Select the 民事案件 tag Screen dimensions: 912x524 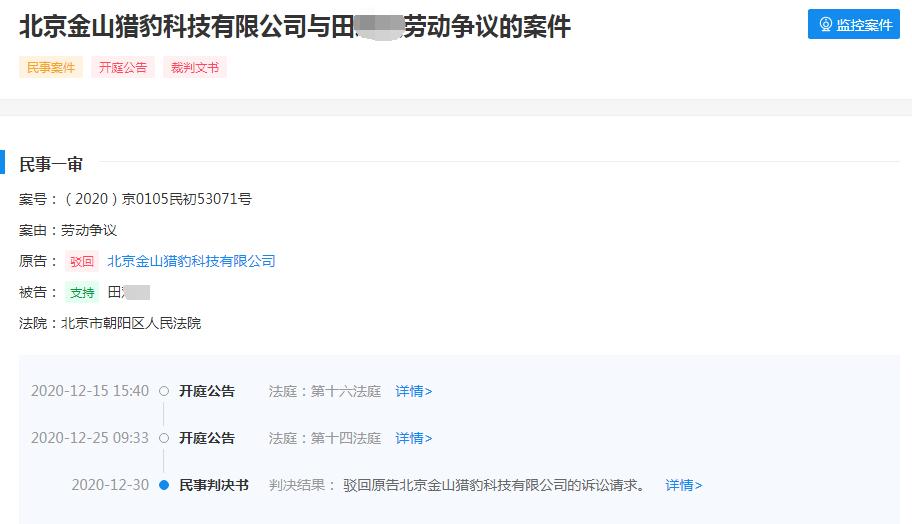coord(51,67)
